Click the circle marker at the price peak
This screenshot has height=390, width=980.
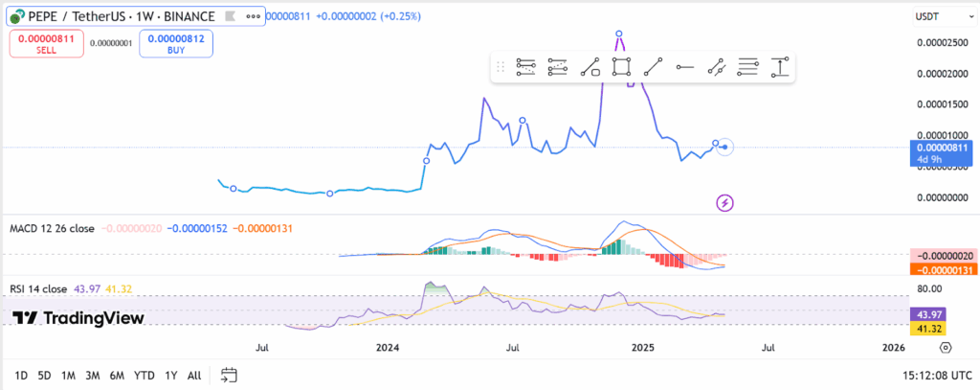click(619, 34)
